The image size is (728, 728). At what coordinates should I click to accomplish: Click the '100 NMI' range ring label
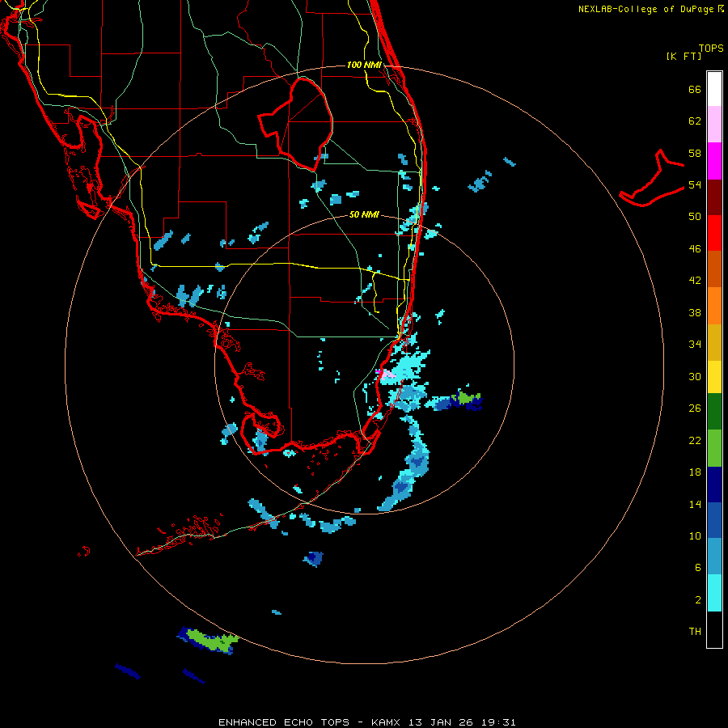coord(364,65)
